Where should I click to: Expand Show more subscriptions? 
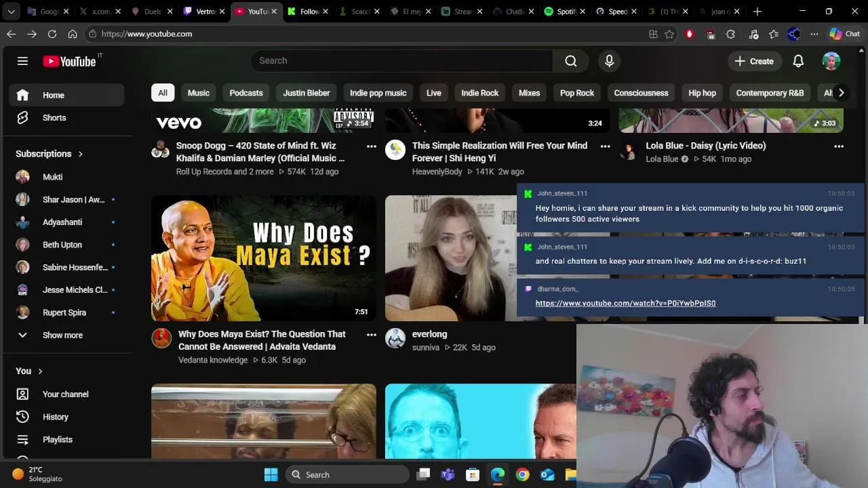66,335
